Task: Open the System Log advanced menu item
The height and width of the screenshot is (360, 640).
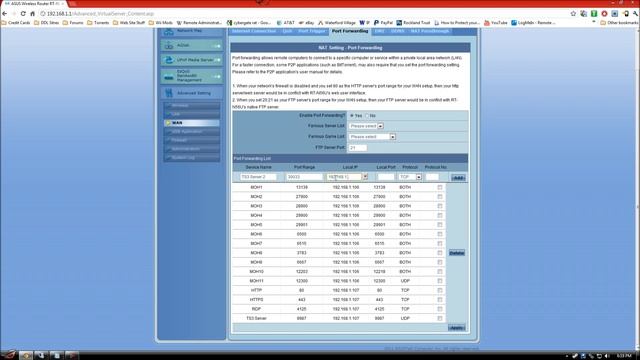Action: [191, 158]
